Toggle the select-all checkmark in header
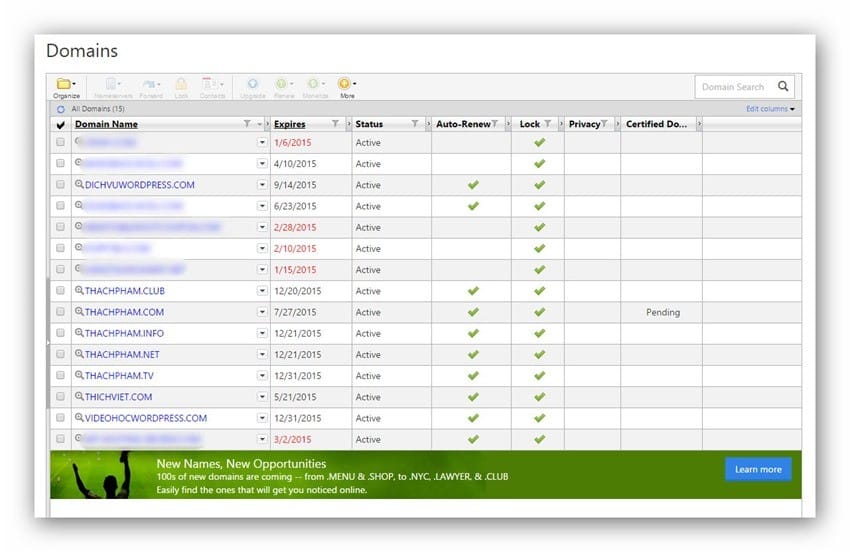Viewport: 850px width, 552px height. click(x=61, y=125)
